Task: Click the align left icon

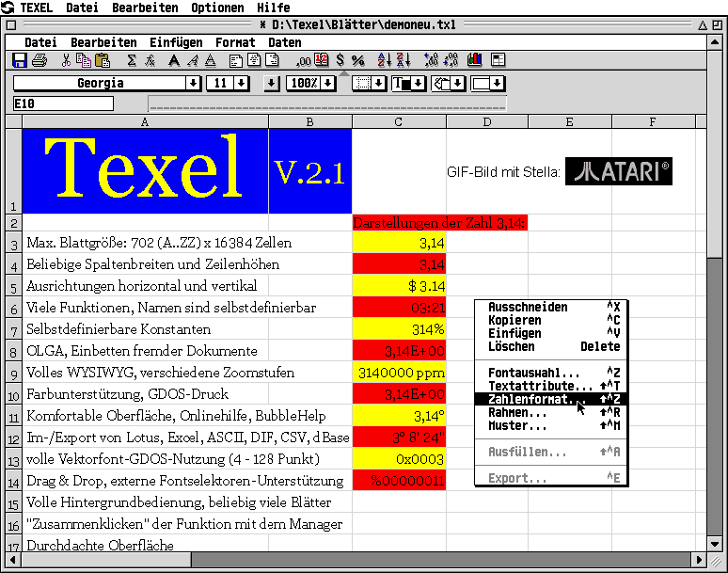Action: [236, 60]
